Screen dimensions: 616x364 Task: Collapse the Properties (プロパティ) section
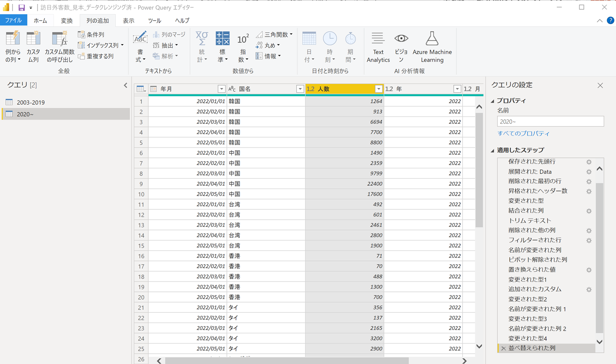click(x=493, y=101)
